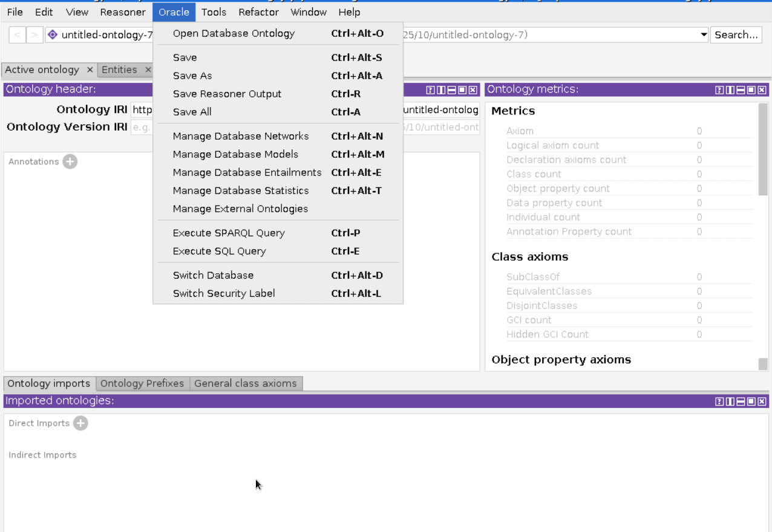Click the Direct Imports add (+) icon

pos(80,423)
